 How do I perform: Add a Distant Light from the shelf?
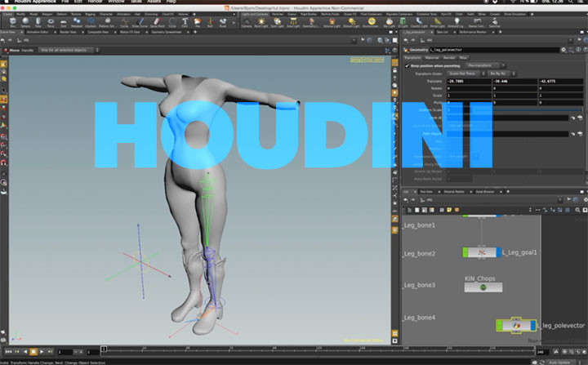(351, 23)
